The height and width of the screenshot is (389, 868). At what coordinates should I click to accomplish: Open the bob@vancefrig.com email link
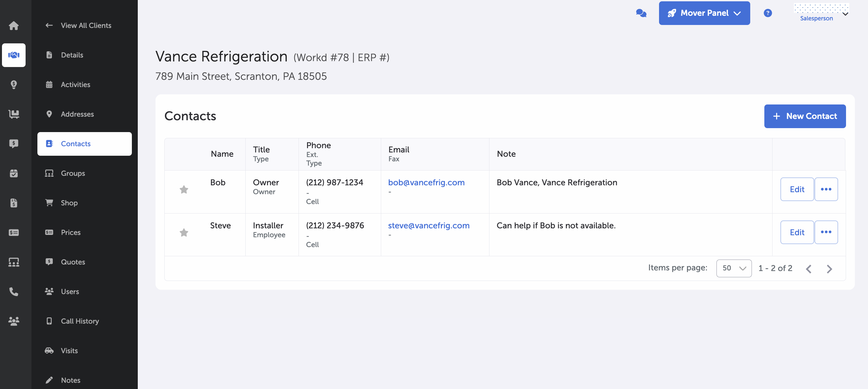coord(426,183)
